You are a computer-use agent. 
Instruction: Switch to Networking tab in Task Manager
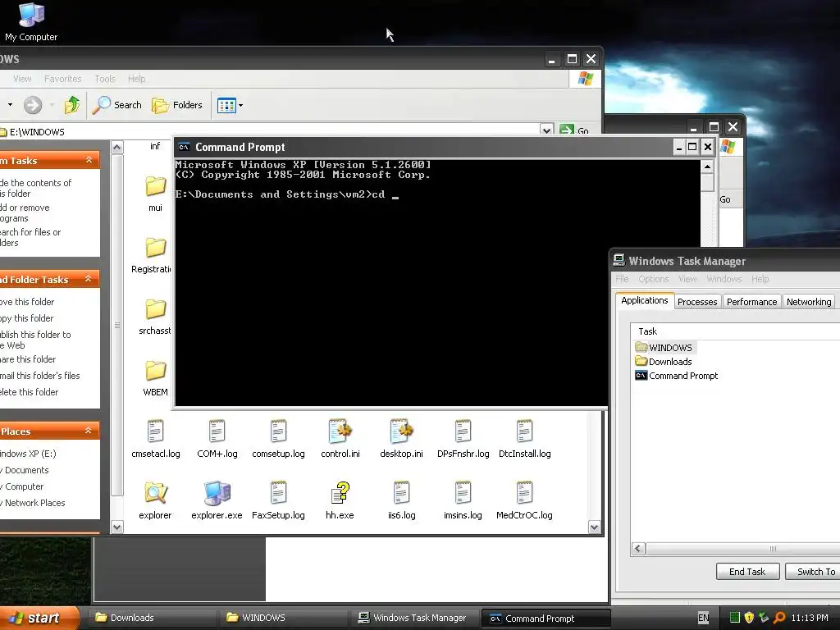click(808, 302)
